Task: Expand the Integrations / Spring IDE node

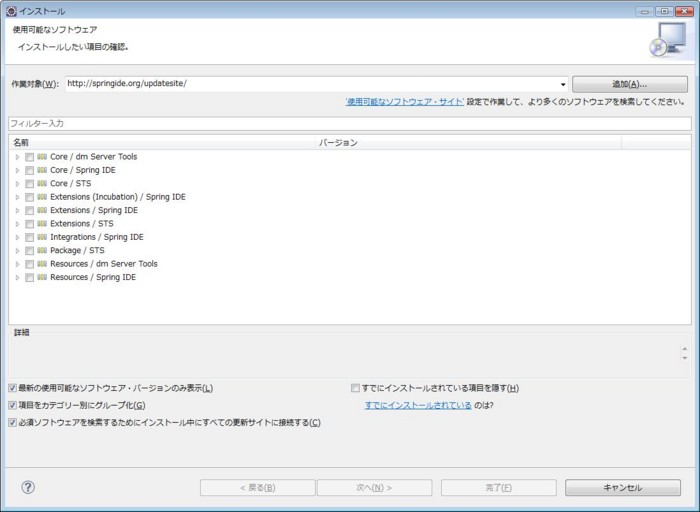Action: 17,237
